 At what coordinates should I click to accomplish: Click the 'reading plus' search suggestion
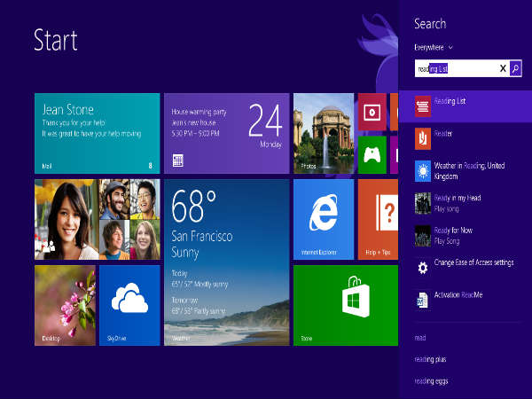[x=430, y=359]
